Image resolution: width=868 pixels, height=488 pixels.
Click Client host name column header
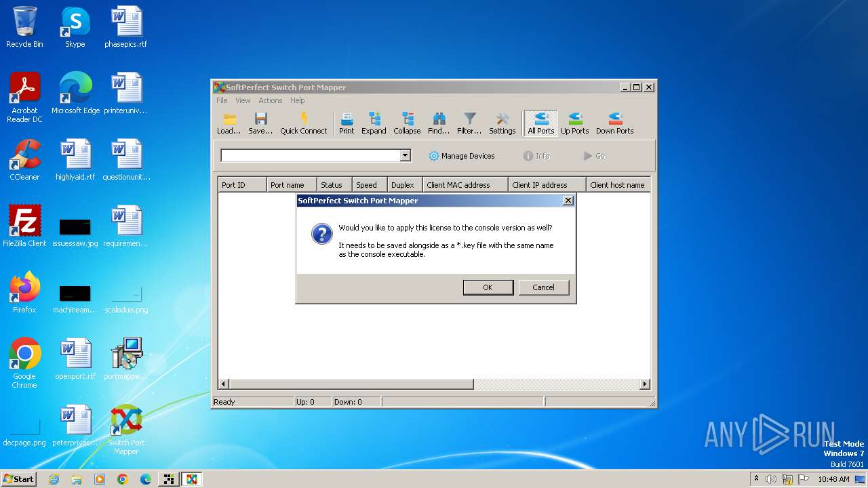[618, 185]
